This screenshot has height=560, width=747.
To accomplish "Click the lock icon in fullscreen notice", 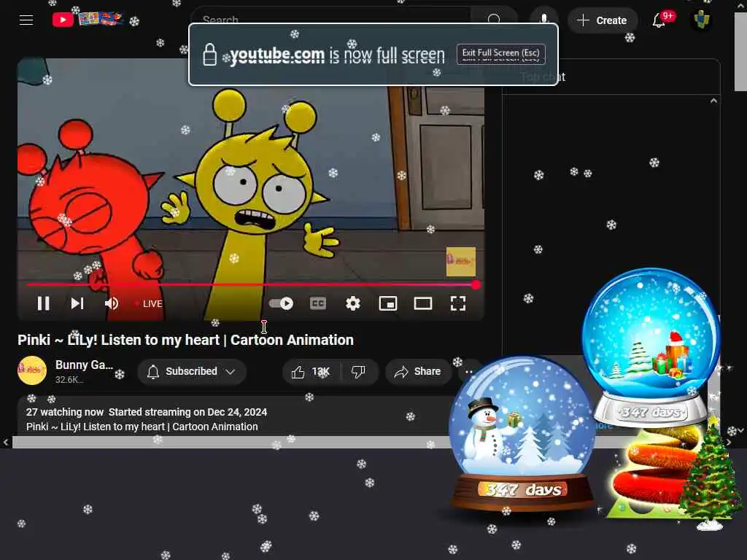I will [209, 54].
